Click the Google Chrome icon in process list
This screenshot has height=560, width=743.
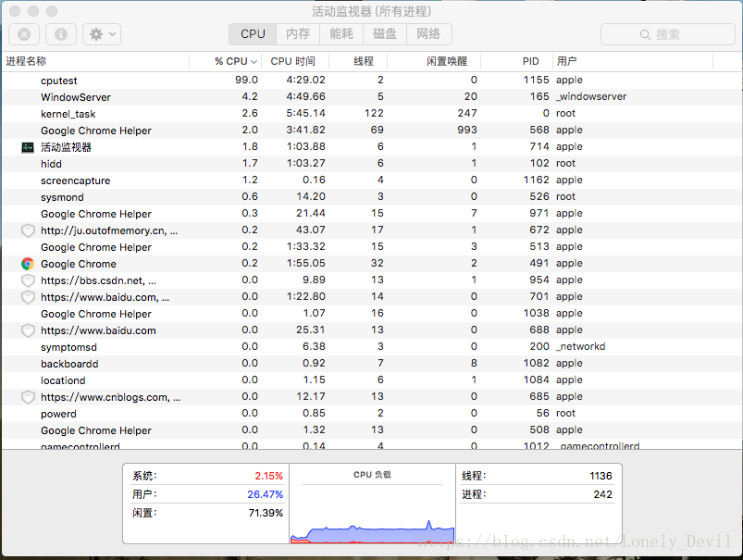coord(28,264)
